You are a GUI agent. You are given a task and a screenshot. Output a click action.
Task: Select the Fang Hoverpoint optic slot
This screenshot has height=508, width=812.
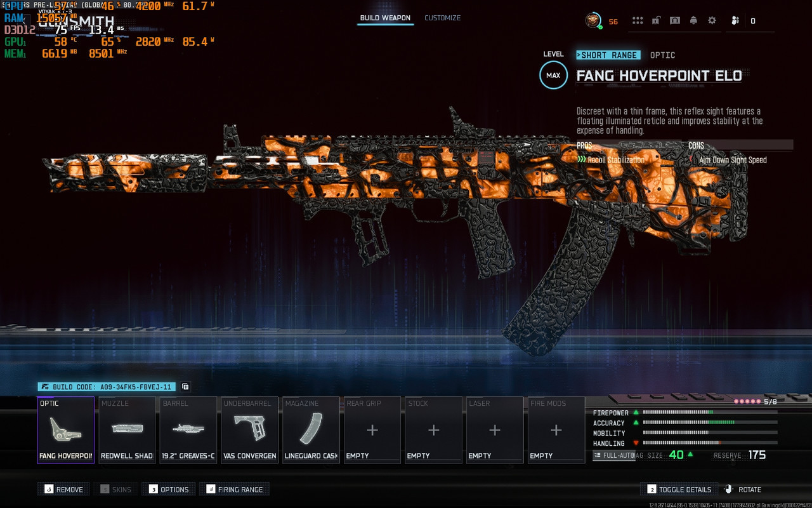pos(66,430)
